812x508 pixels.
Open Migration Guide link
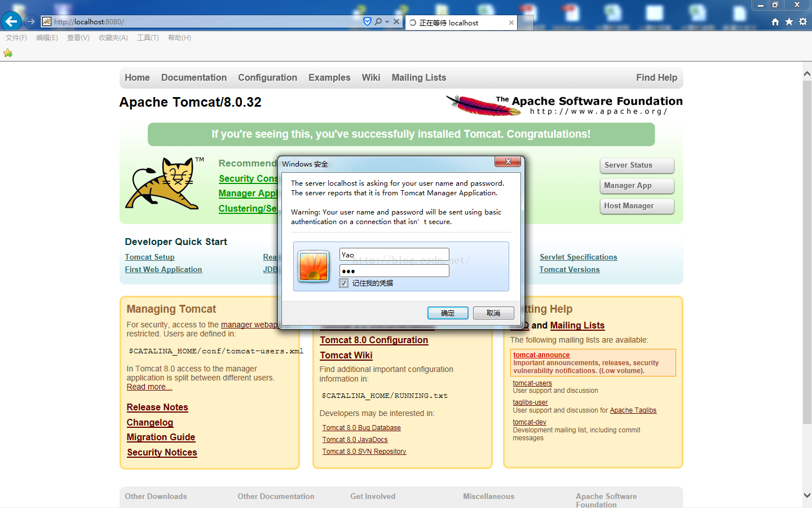(161, 437)
